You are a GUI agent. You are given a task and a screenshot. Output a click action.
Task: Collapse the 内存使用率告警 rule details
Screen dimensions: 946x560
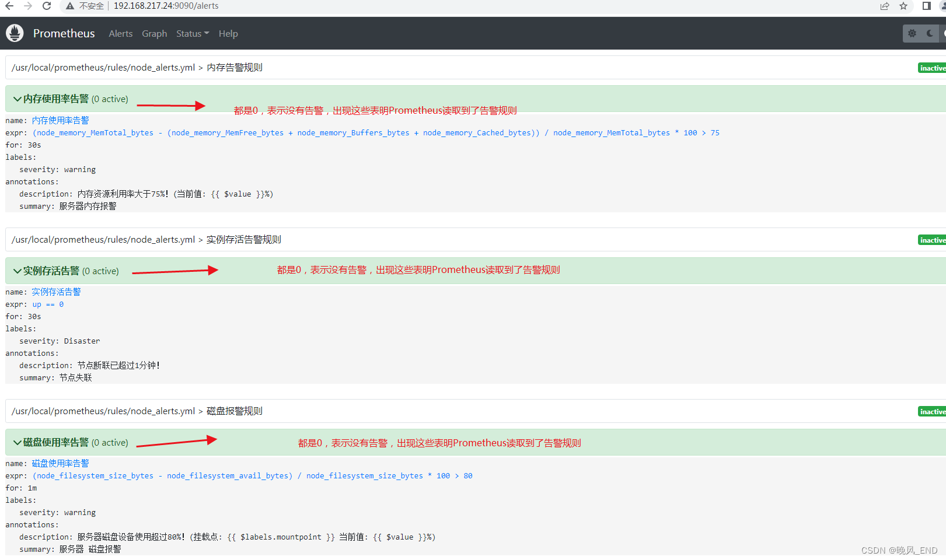(x=17, y=99)
